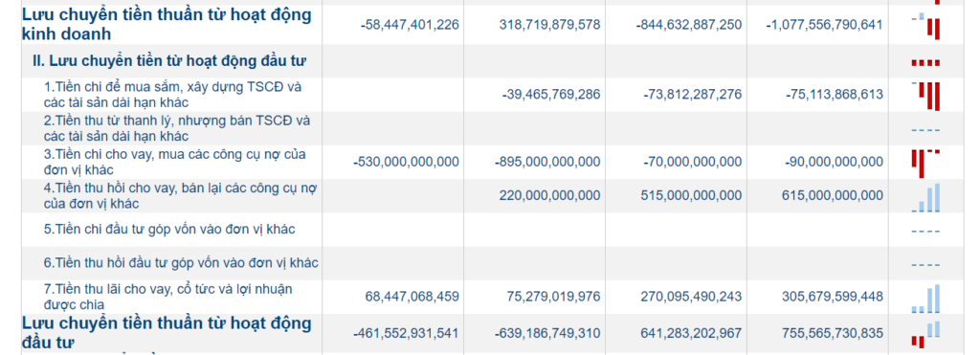Image resolution: width=980 pixels, height=355 pixels.
Task: Click sparkline for loans granted row 3
Action: pyautogui.click(x=926, y=163)
